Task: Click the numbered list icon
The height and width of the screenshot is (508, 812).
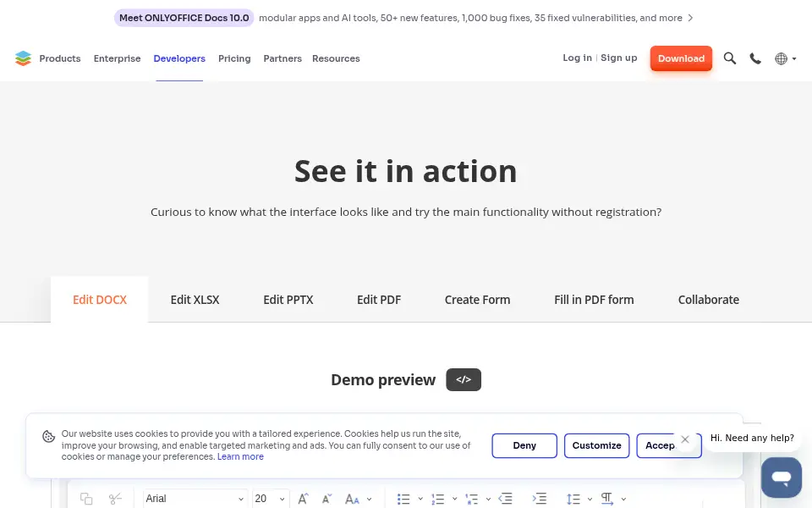Action: [x=437, y=500]
